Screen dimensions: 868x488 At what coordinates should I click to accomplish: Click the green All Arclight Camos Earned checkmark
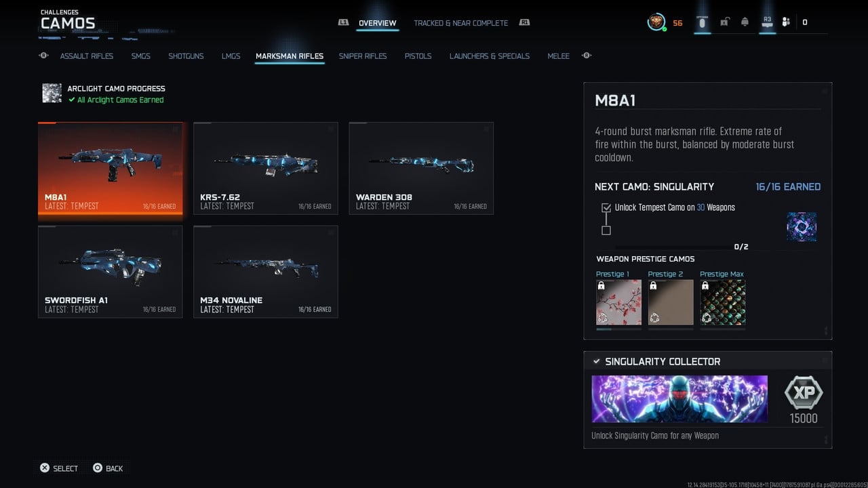pyautogui.click(x=71, y=100)
